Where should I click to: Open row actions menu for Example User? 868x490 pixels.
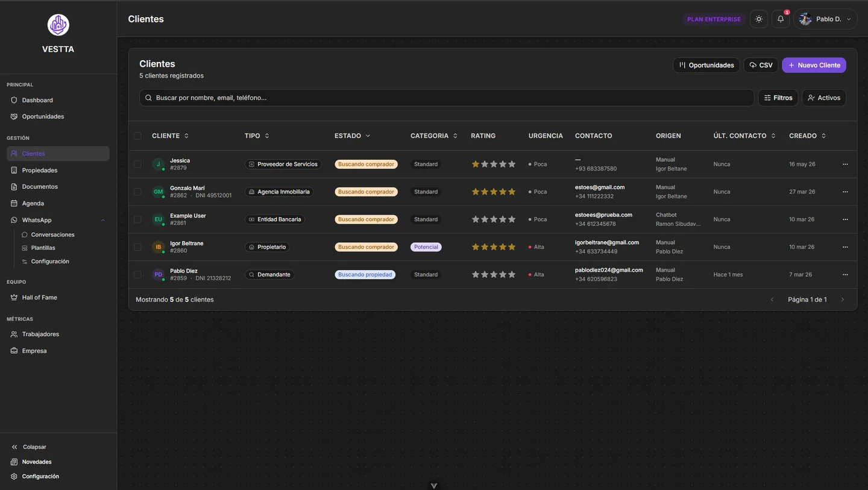coord(845,219)
